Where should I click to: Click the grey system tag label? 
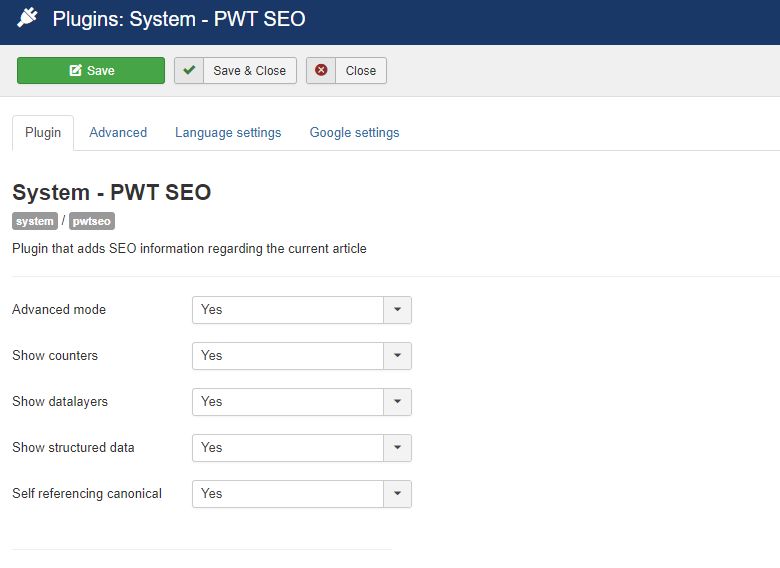35,221
